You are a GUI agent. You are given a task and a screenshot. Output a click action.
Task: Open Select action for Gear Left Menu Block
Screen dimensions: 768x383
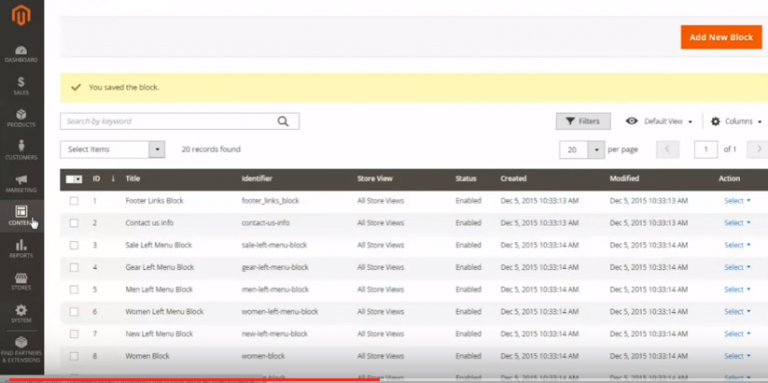coord(737,267)
